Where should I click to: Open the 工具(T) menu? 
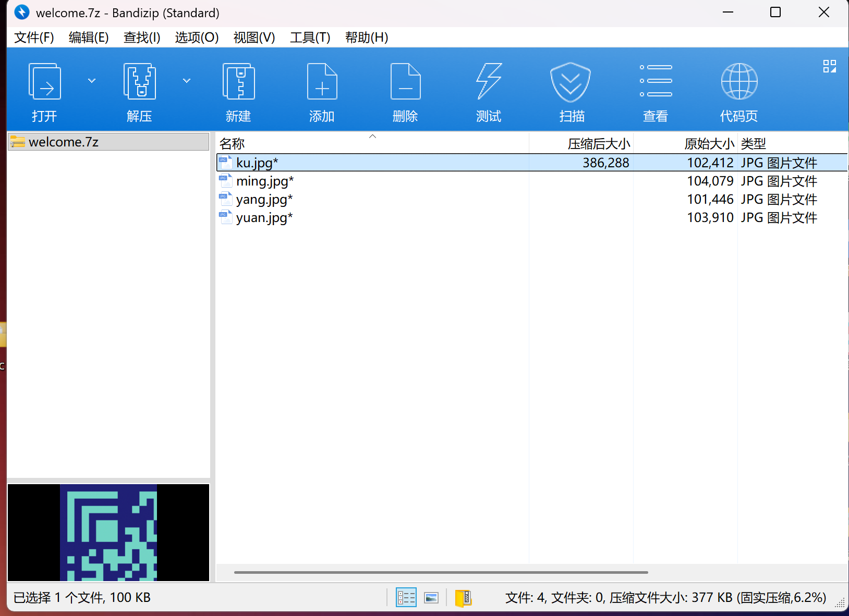coord(310,38)
